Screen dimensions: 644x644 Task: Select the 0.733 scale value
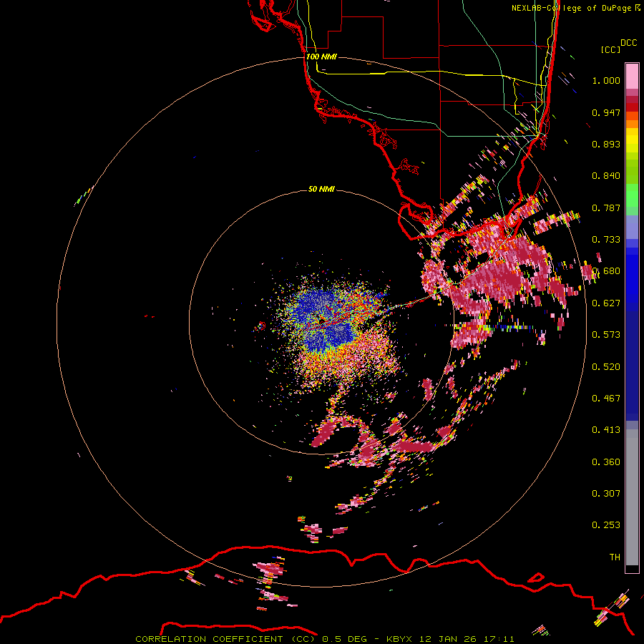tap(606, 240)
